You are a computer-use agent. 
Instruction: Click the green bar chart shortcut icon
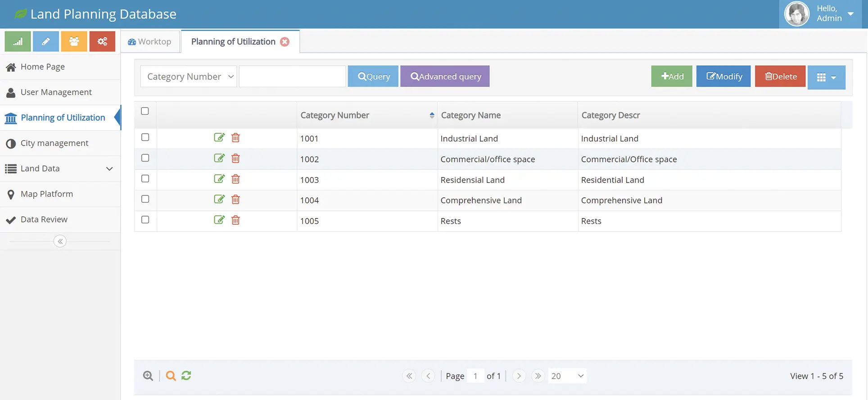coord(18,41)
